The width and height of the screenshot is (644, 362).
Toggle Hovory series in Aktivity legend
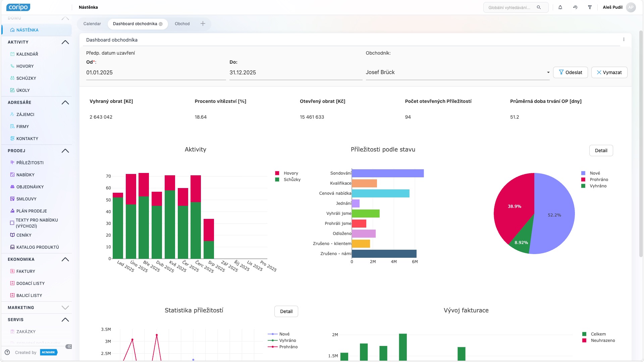coord(290,173)
